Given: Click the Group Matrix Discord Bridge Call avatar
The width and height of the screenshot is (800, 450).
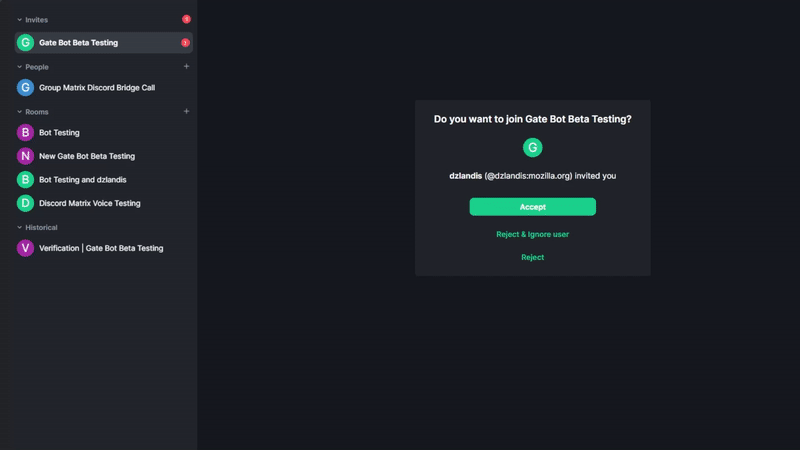Looking at the screenshot, I should [26, 88].
